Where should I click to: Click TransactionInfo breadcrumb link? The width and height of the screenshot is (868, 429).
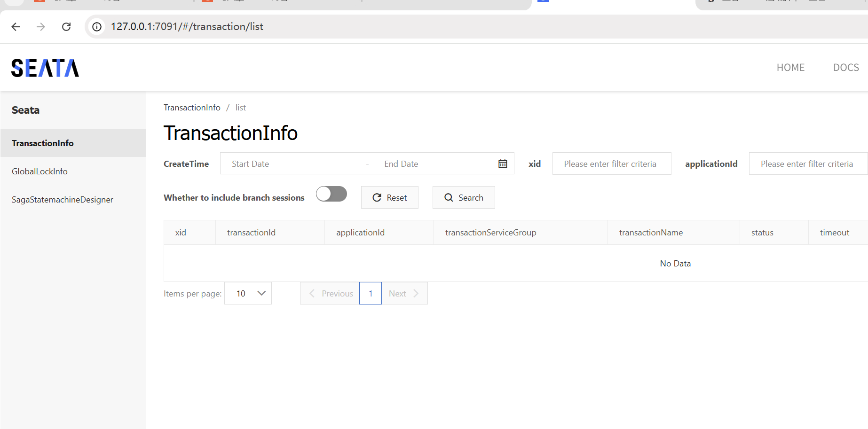[x=192, y=108]
